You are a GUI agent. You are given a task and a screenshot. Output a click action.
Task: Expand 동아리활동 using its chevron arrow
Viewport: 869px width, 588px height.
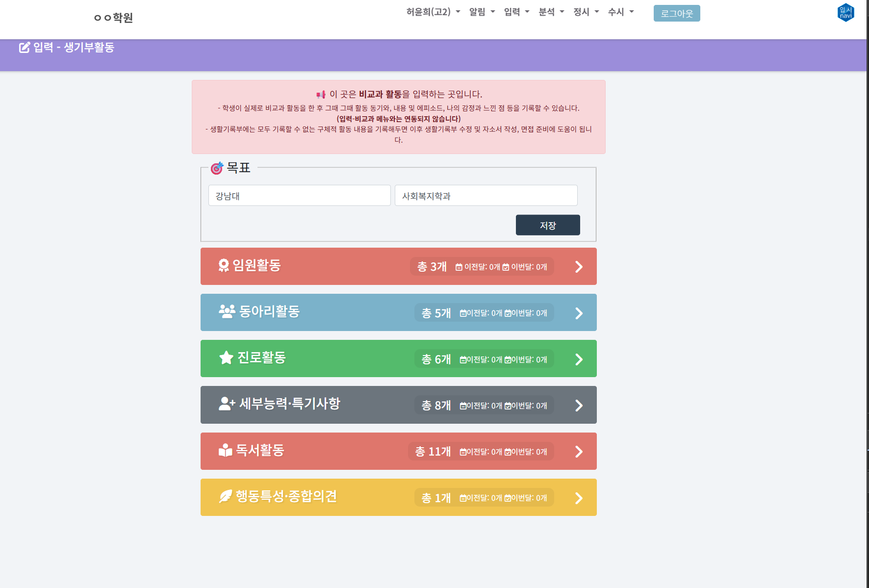pos(579,313)
